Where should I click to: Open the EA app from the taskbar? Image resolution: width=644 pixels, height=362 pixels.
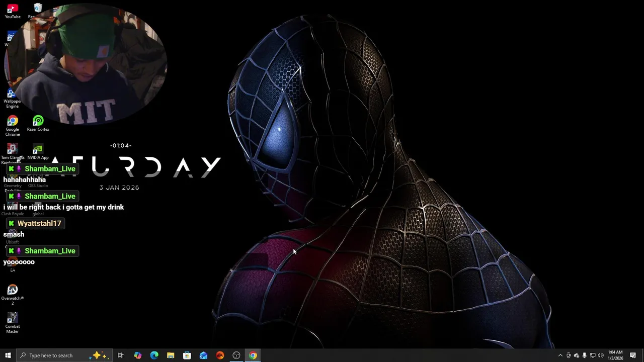[x=220, y=355]
